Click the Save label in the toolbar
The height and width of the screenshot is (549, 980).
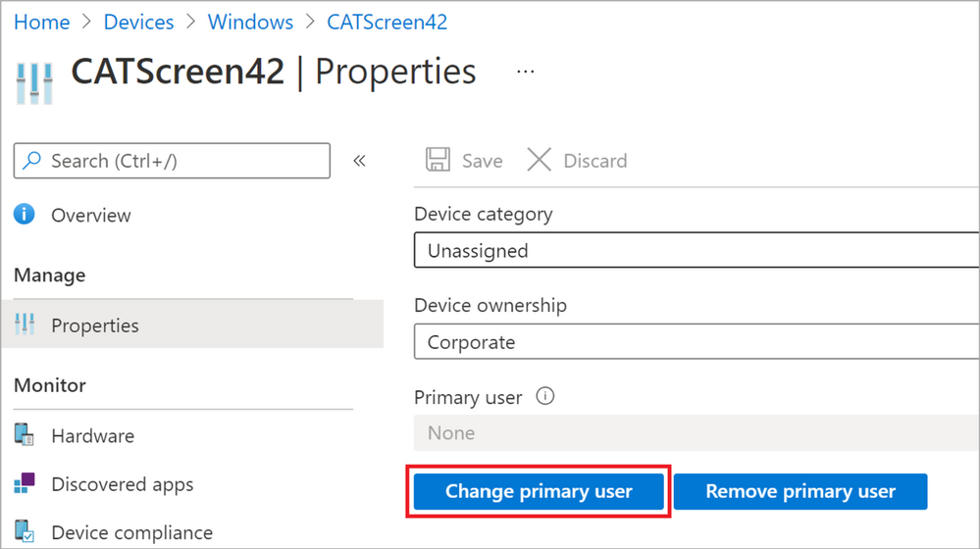482,161
